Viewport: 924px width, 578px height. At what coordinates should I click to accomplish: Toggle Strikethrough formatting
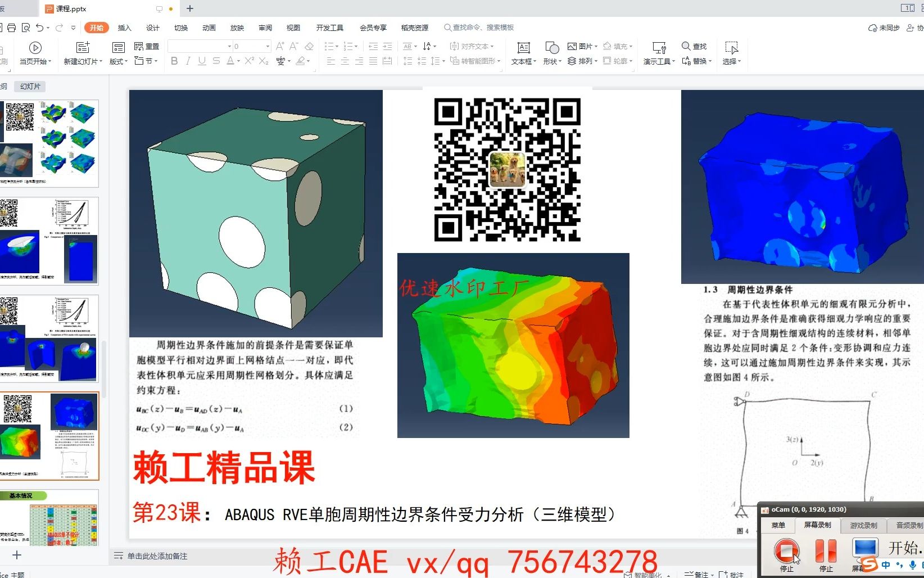click(x=216, y=61)
